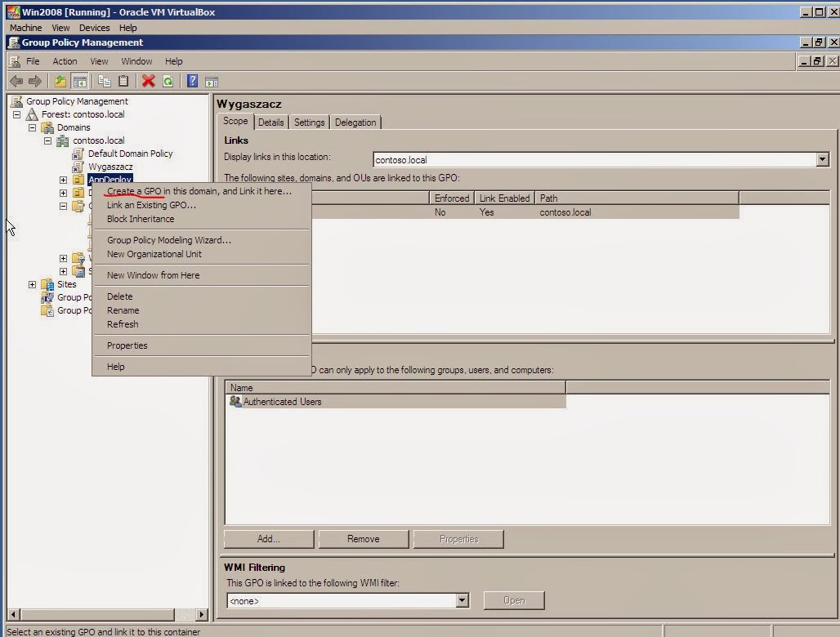The image size is (840, 637).
Task: Click the Forest: contoso.local tree icon
Action: point(32,114)
